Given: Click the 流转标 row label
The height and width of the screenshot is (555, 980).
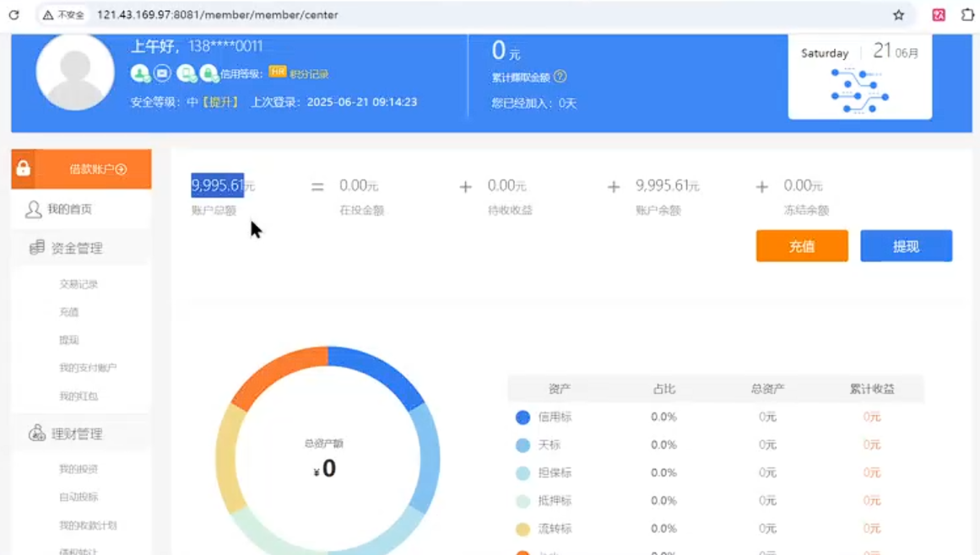Looking at the screenshot, I should pos(555,529).
